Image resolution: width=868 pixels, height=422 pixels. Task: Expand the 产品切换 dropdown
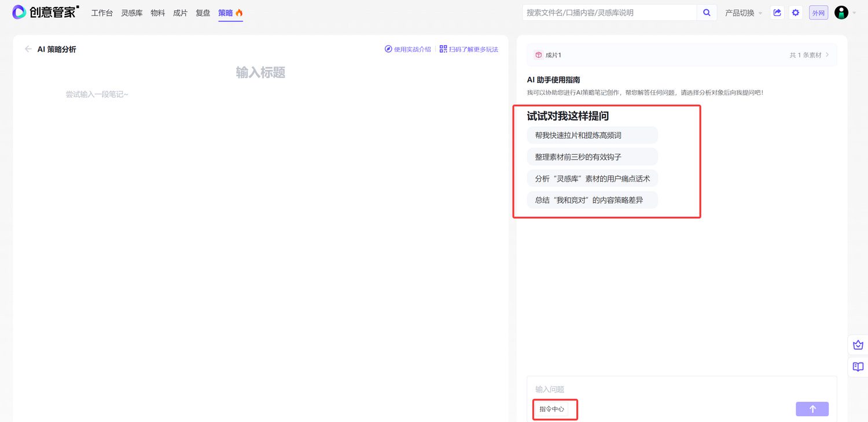coord(744,13)
